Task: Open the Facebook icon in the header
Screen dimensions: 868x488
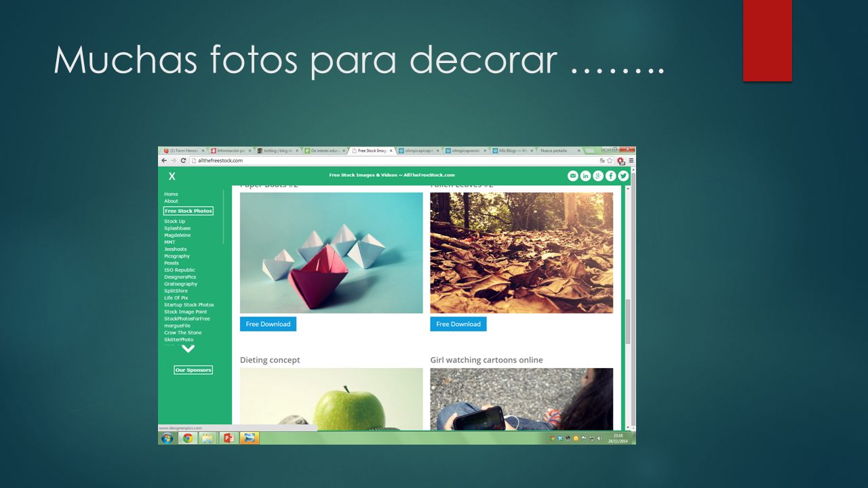Action: click(610, 176)
